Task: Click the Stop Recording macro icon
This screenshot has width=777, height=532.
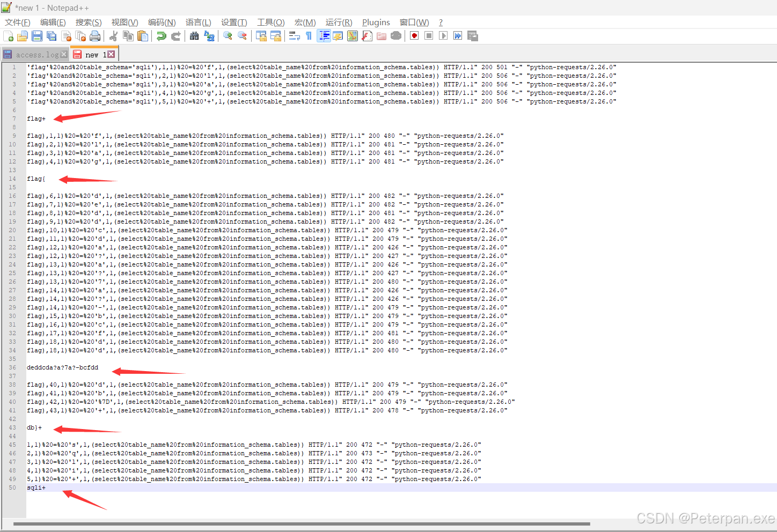Action: 429,36
